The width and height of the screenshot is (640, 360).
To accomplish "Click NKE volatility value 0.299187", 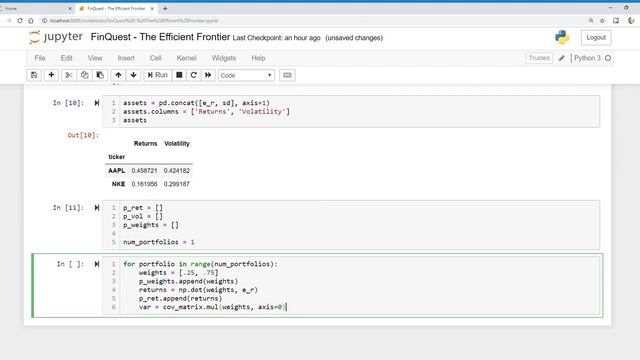I will click(176, 184).
